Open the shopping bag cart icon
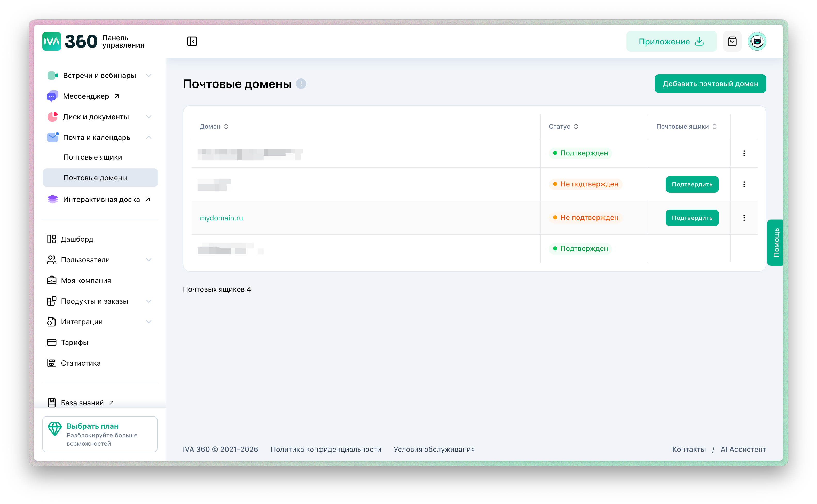 click(732, 41)
